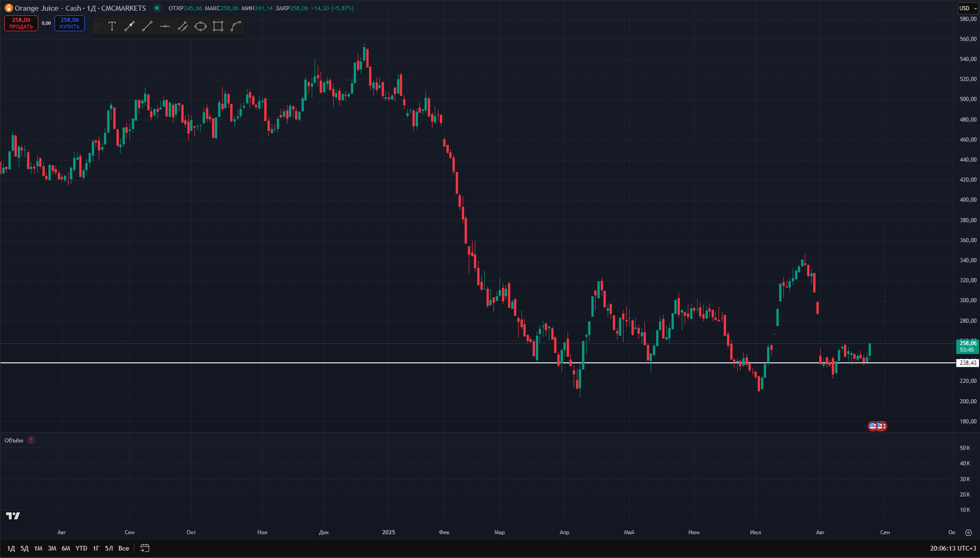Select the Rectangle drawing tool
This screenshot has height=558, width=980.
pos(218,26)
